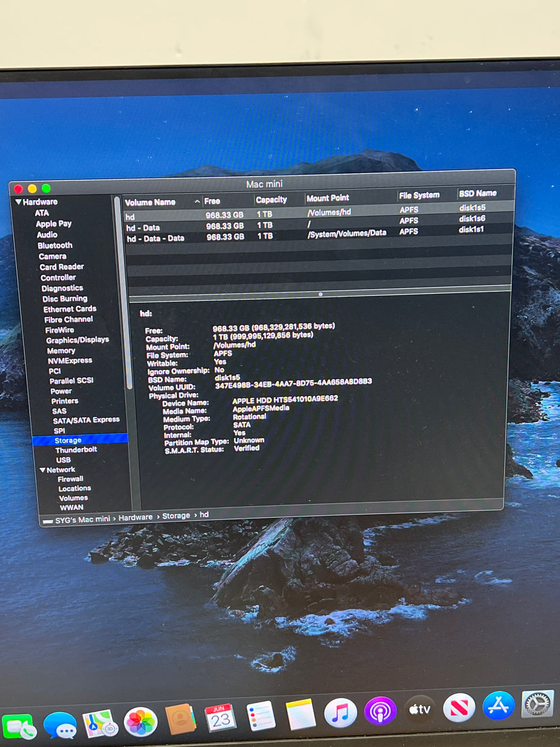Open Podcasts from the Dock
This screenshot has width=560, height=747.
pyautogui.click(x=380, y=711)
